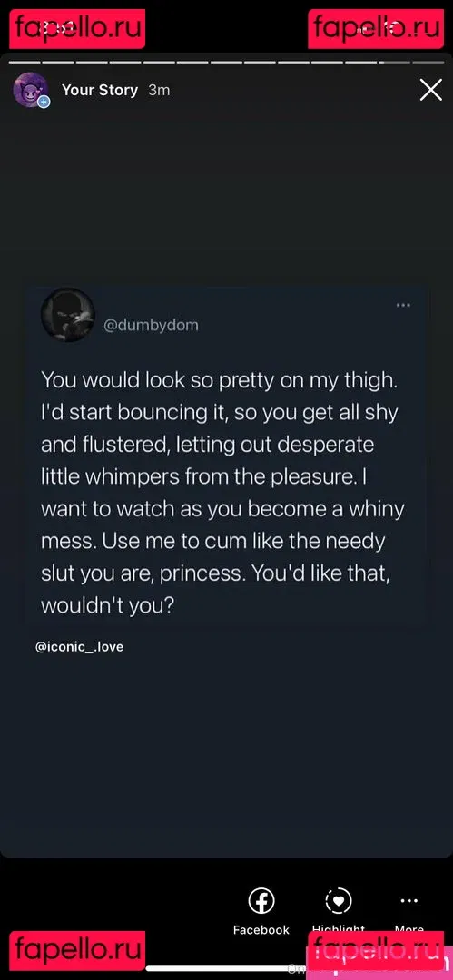The image size is (453, 980).
Task: Click the Facebook text label
Action: coord(261,929)
